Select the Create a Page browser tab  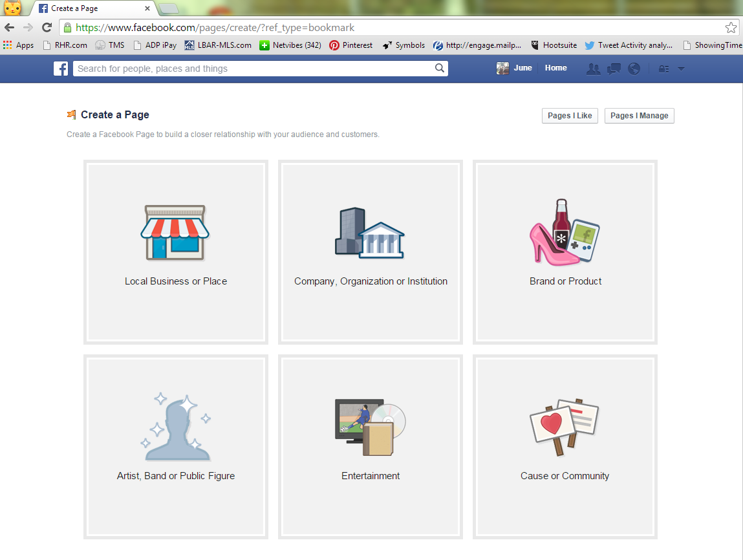tap(92, 8)
